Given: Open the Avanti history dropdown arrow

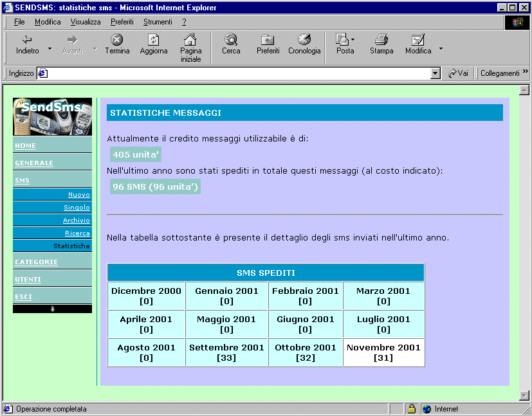Looking at the screenshot, I should (95, 49).
